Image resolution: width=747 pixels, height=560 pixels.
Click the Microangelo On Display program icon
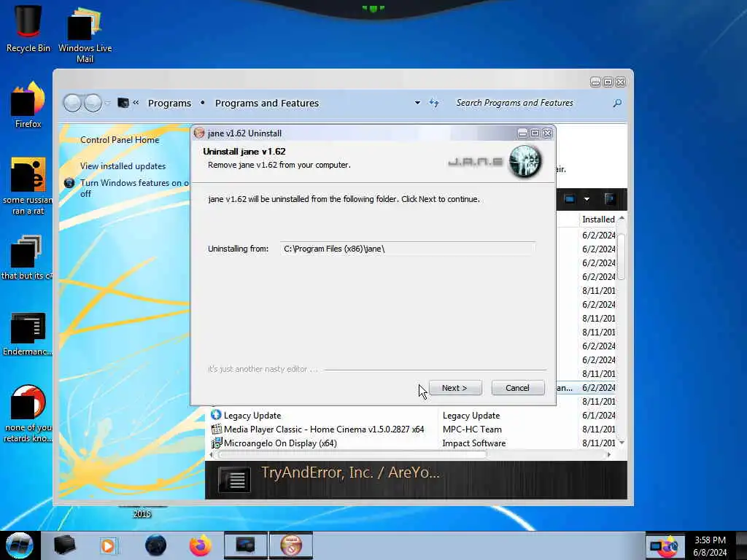click(x=216, y=443)
